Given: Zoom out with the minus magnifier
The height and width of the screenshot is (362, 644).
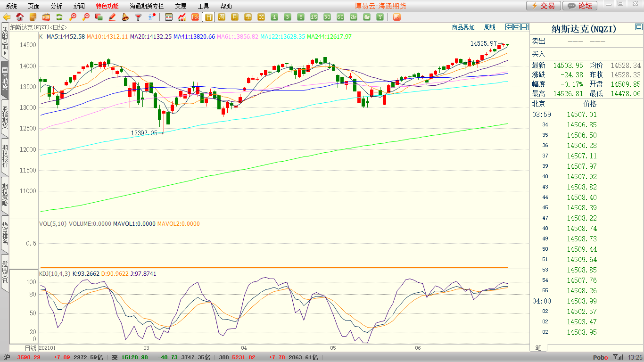Looking at the screenshot, I should pos(86,17).
